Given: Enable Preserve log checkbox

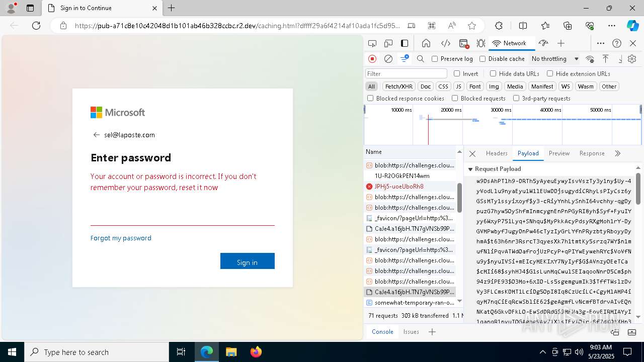Looking at the screenshot, I should pyautogui.click(x=435, y=59).
